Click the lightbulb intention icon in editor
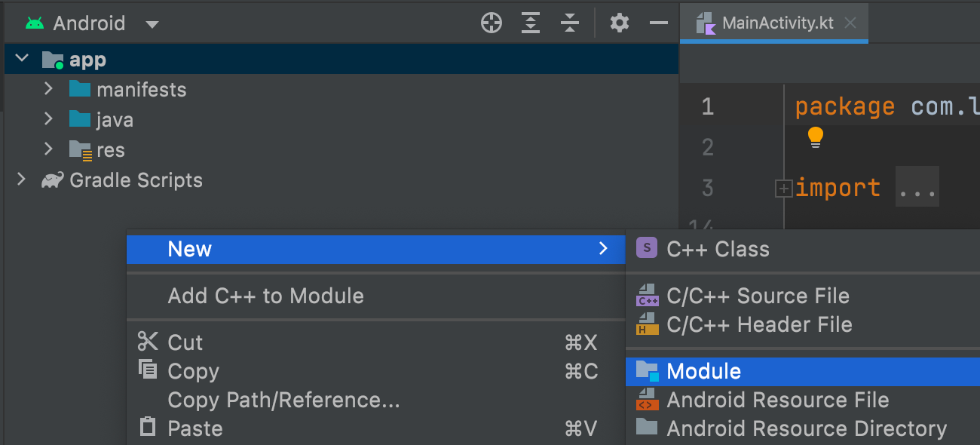Viewport: 980px width, 445px height. [816, 137]
